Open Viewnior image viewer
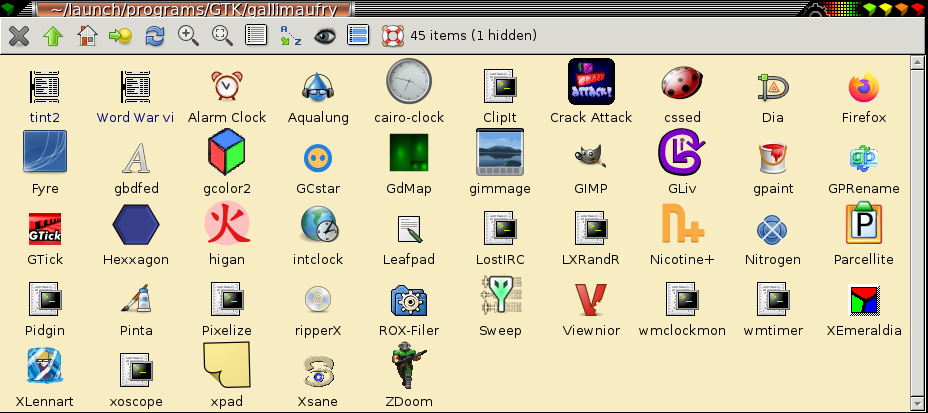The width and height of the screenshot is (928, 413). [x=591, y=299]
